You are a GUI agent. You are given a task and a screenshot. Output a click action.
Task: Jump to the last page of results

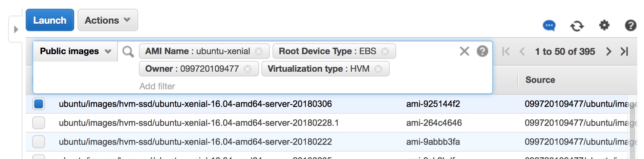(624, 51)
